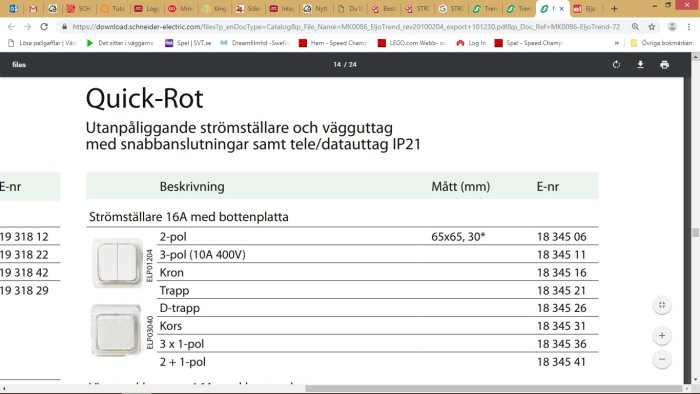
Task: Switch to the 'Nytt' tab
Action: point(316,8)
